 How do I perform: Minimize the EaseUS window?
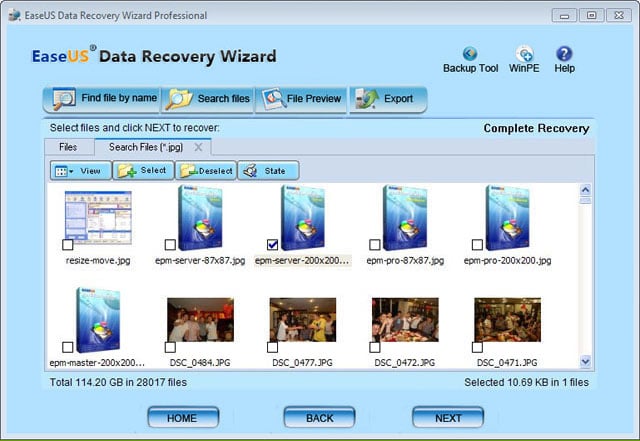(564, 16)
